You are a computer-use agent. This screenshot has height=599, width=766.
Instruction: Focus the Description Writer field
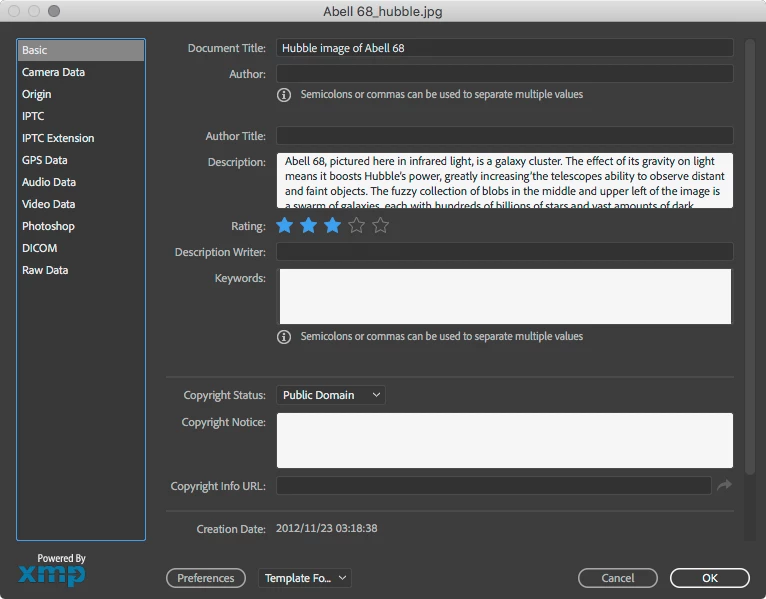(x=505, y=252)
